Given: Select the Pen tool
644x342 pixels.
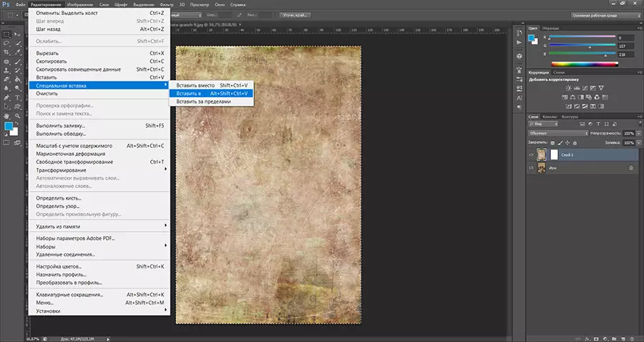Looking at the screenshot, I should tap(6, 97).
